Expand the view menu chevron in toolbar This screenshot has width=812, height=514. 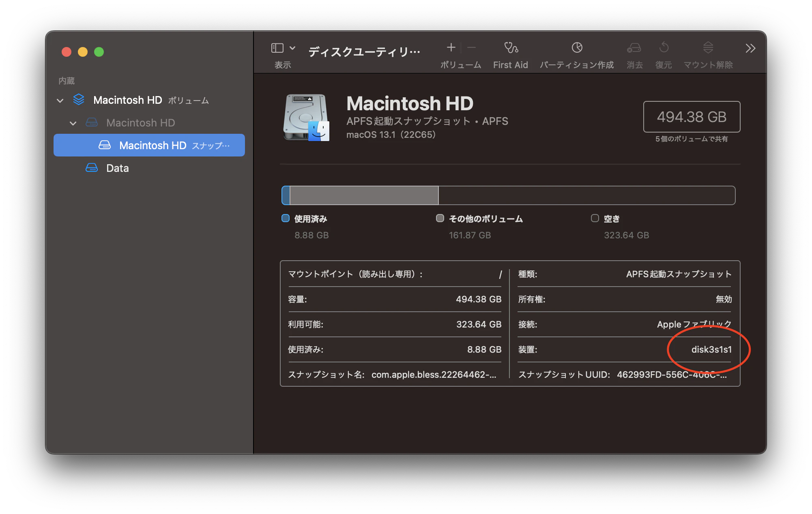(292, 48)
